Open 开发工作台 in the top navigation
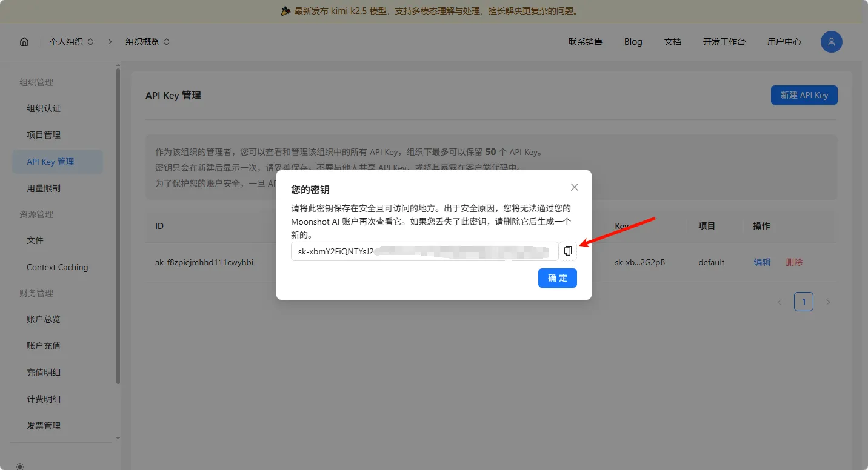The height and width of the screenshot is (470, 868). 724,42
